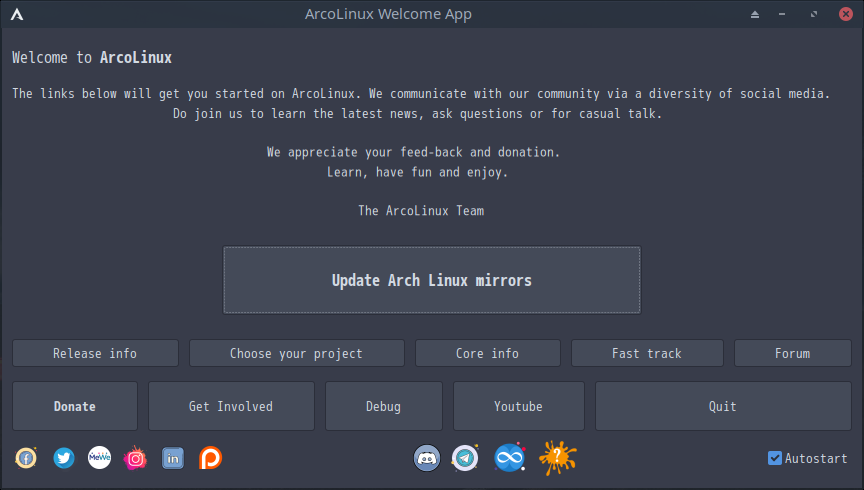Click Choose your project
Image resolution: width=864 pixels, height=490 pixels.
coord(296,353)
